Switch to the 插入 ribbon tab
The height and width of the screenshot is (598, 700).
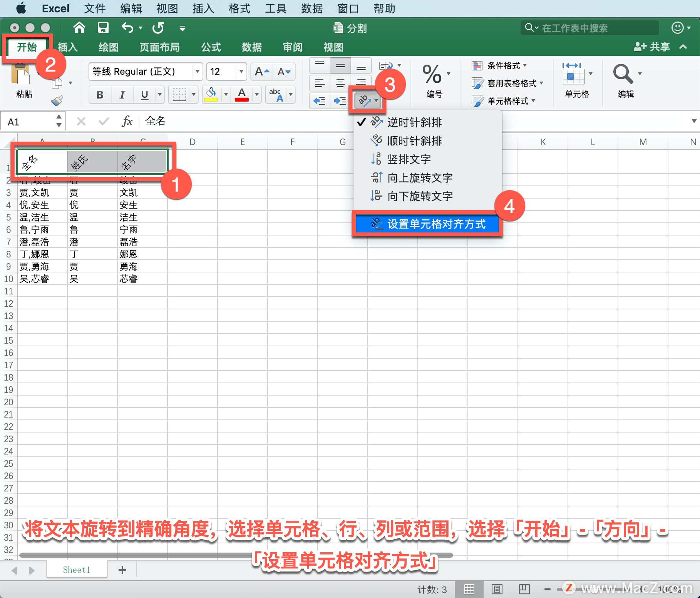click(68, 47)
